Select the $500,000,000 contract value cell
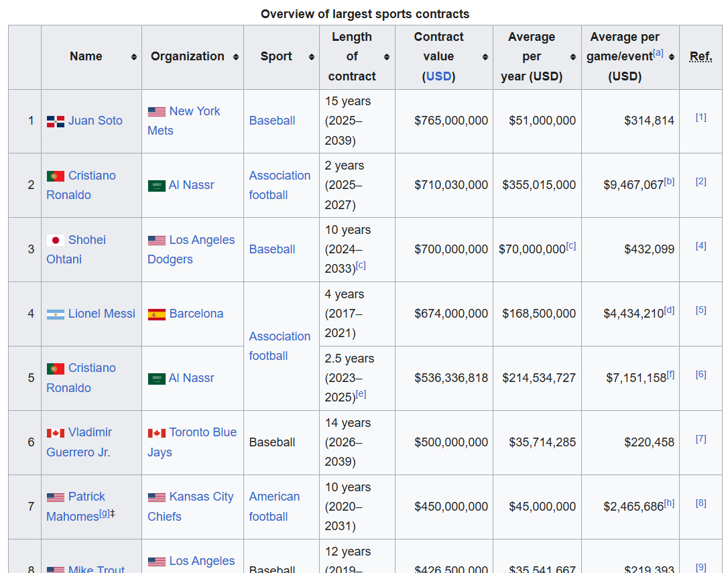This screenshot has height=573, width=728. pos(444,442)
